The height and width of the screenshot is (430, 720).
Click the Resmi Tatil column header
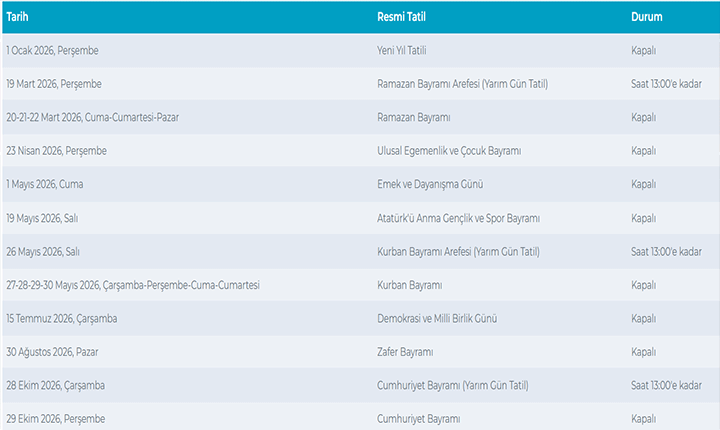click(400, 18)
